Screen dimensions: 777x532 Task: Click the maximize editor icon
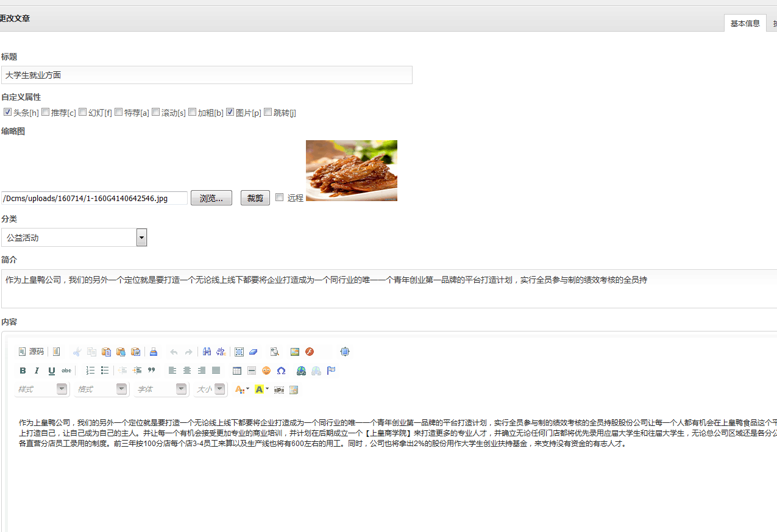click(x=345, y=352)
